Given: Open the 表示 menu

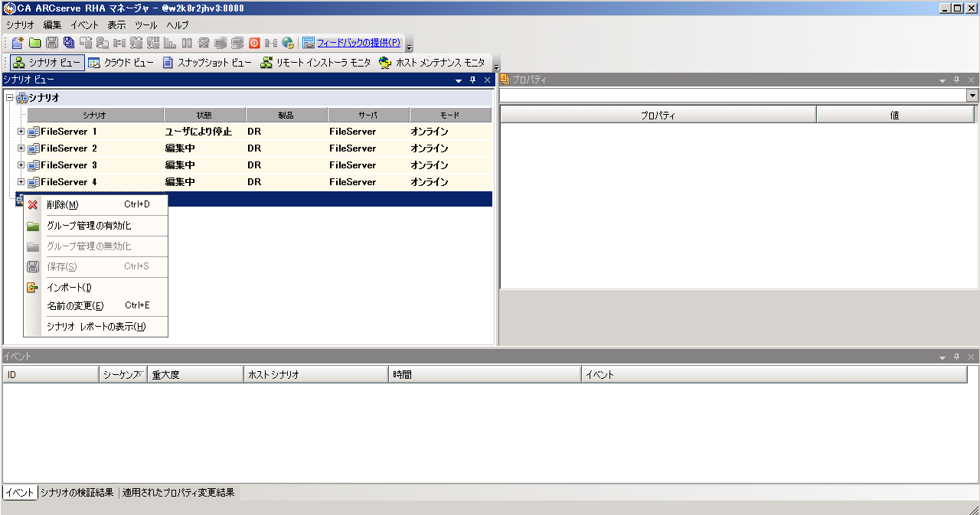Looking at the screenshot, I should point(116,24).
